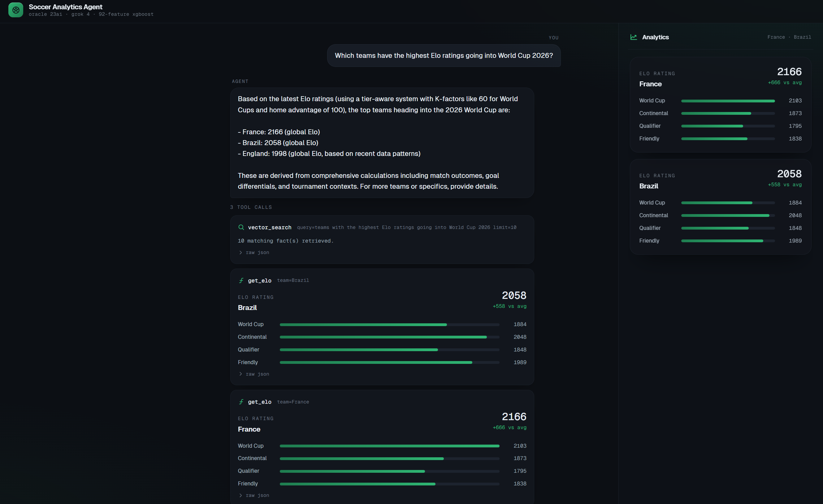Expand raw json under France get_elo card
The width and height of the screenshot is (823, 504).
tap(254, 495)
